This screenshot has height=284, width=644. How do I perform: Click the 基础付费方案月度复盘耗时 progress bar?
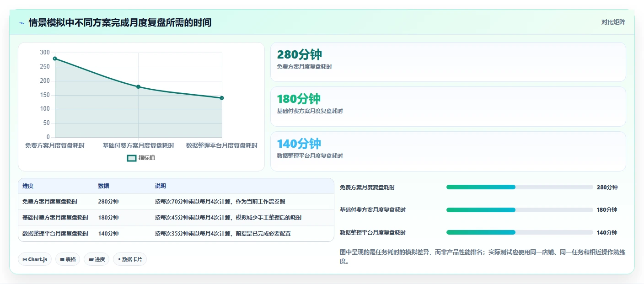[520, 210]
